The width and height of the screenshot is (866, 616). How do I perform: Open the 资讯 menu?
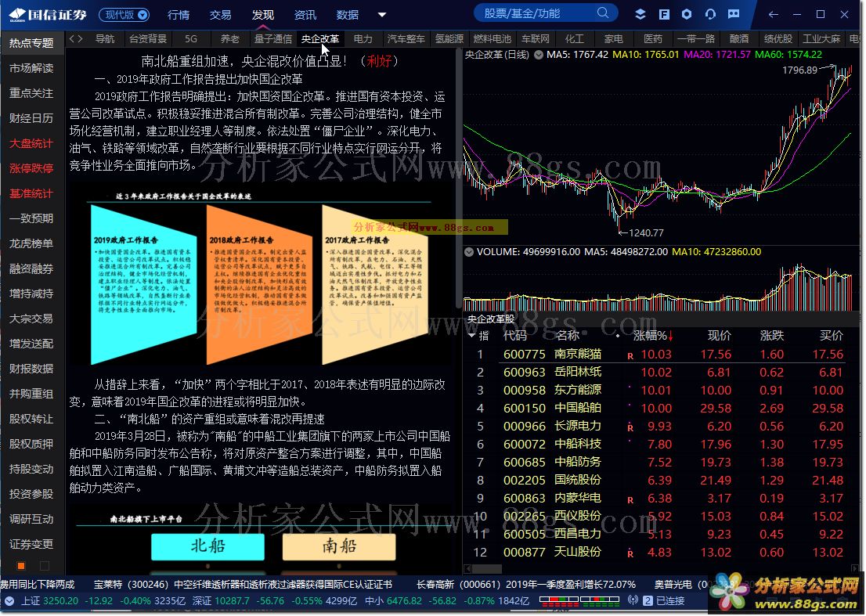[305, 15]
